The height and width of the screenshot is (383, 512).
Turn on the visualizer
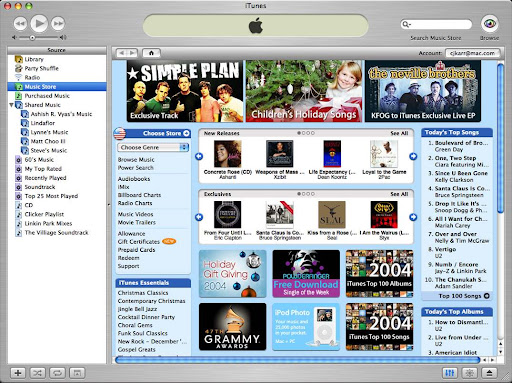[469, 373]
